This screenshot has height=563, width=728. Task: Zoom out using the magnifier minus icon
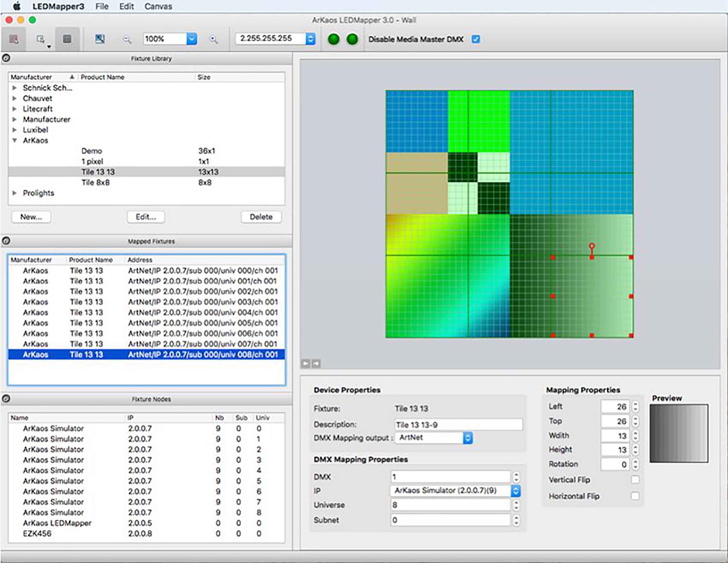click(127, 39)
